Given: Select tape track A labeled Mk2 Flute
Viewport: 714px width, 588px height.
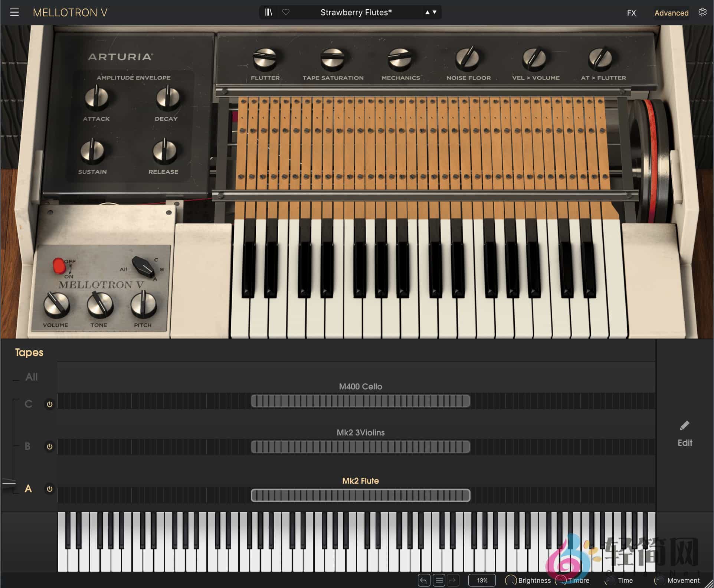Looking at the screenshot, I should tap(28, 489).
